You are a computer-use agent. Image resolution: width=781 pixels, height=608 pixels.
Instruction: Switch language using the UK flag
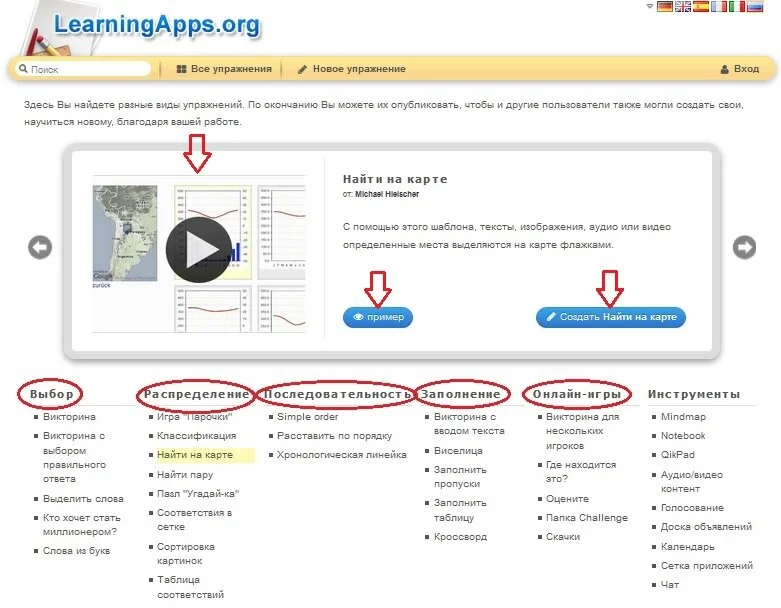(682, 6)
